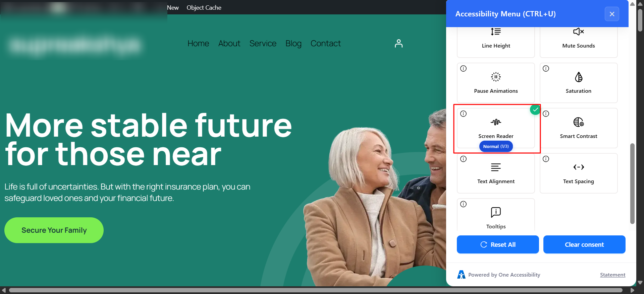The width and height of the screenshot is (644, 294).
Task: Click Screen Reader Normal (1/3) badge
Action: pos(496,146)
